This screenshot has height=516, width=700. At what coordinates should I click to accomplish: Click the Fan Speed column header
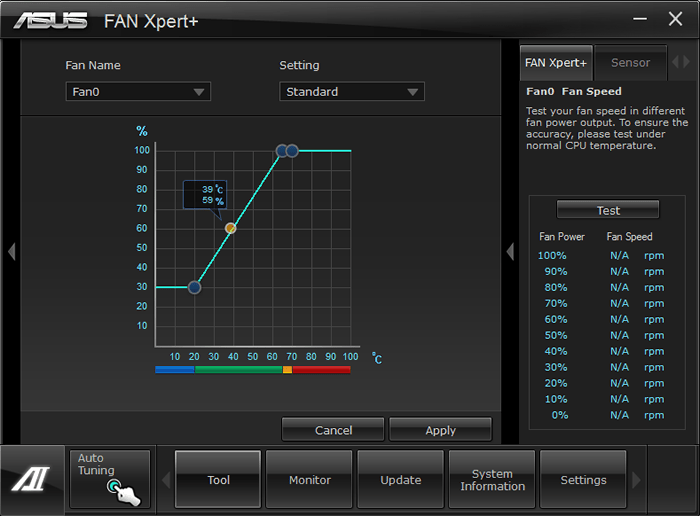click(x=629, y=237)
